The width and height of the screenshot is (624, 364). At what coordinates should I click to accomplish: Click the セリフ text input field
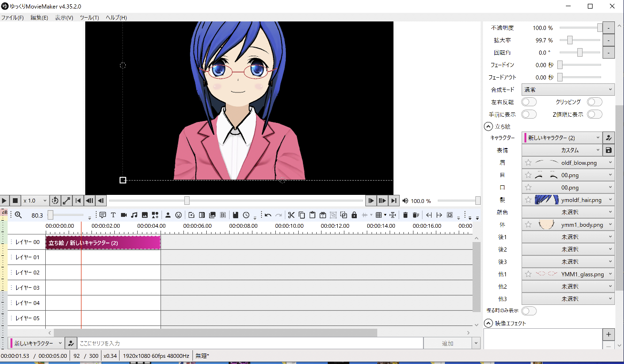250,343
